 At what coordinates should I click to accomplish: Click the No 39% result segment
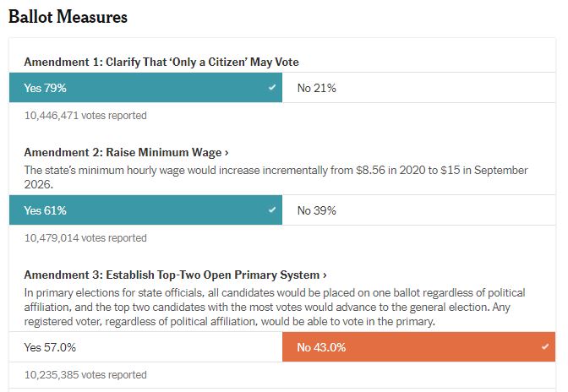[418, 210]
